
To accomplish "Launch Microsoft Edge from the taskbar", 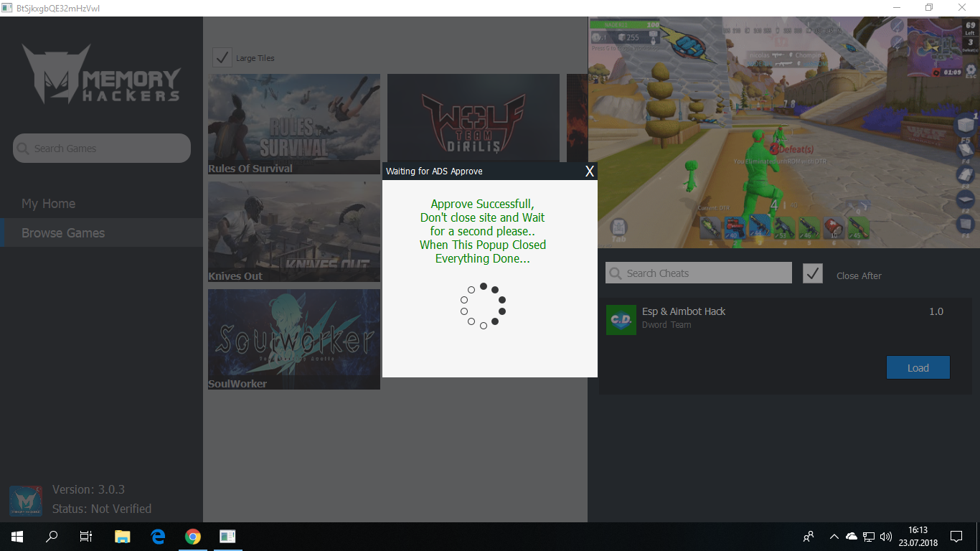I will tap(158, 536).
